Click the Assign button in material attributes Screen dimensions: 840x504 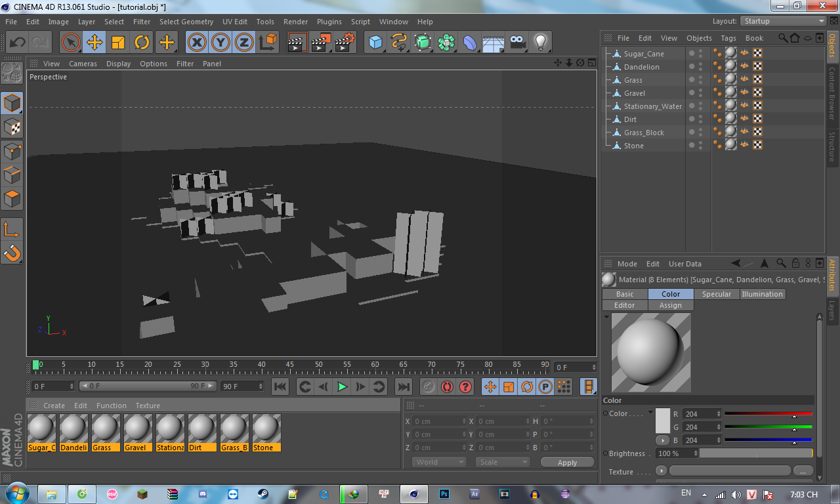coord(670,305)
